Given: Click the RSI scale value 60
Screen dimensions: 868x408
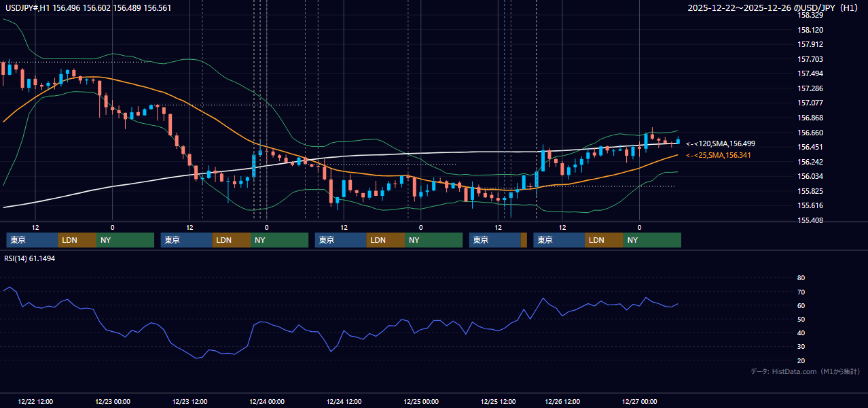Looking at the screenshot, I should [x=801, y=305].
